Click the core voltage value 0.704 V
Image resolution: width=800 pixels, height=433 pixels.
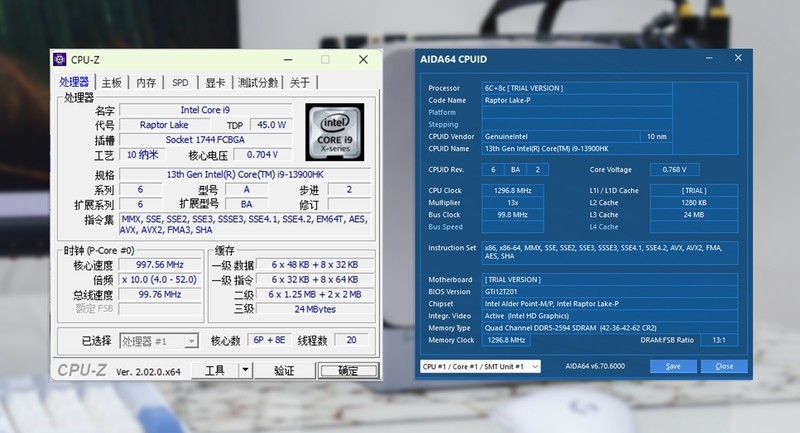pyautogui.click(x=263, y=154)
